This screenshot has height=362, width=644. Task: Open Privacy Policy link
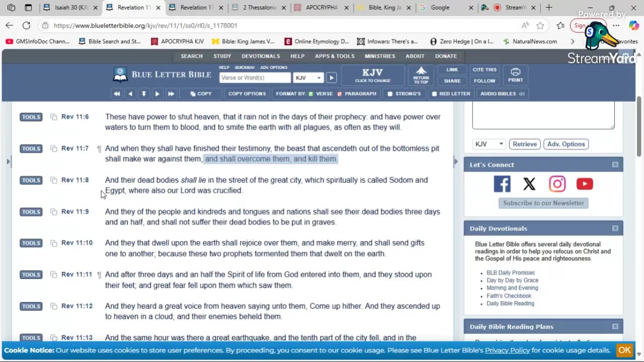[x=507, y=350]
